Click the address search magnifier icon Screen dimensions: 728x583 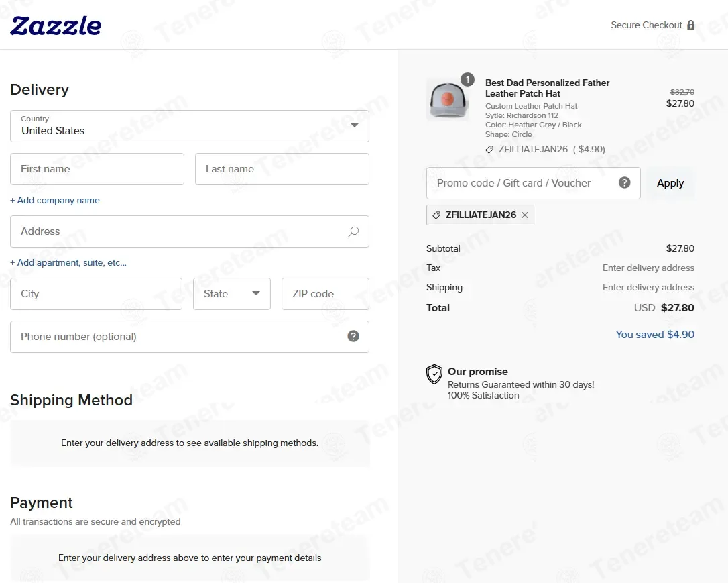point(353,231)
